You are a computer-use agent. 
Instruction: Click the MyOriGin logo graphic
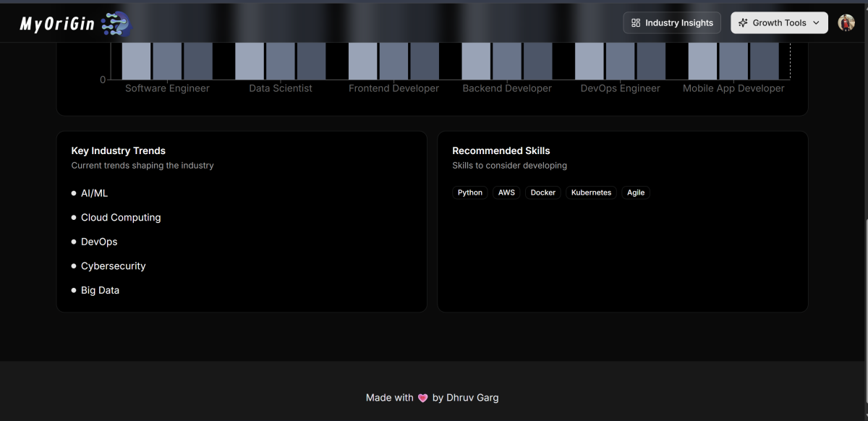tap(115, 24)
